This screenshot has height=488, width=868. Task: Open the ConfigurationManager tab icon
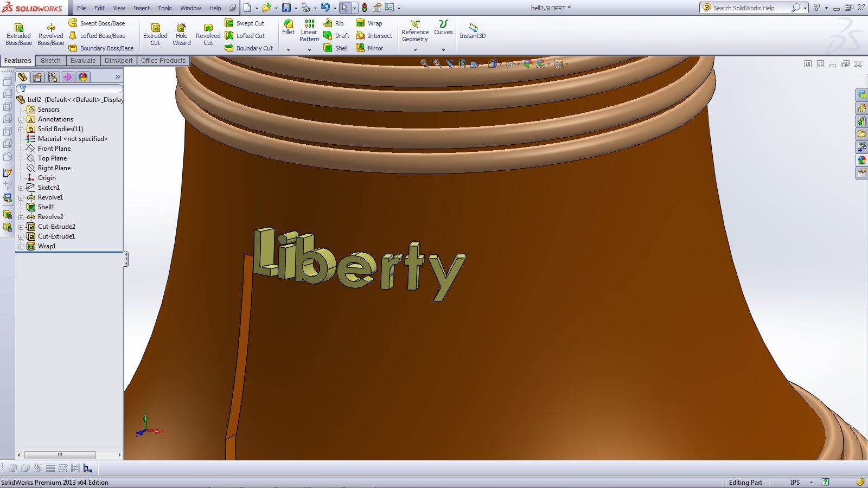pyautogui.click(x=53, y=77)
